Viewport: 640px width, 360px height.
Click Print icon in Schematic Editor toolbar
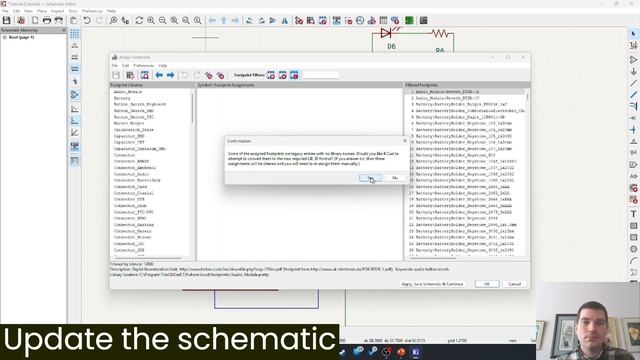[x=47, y=20]
